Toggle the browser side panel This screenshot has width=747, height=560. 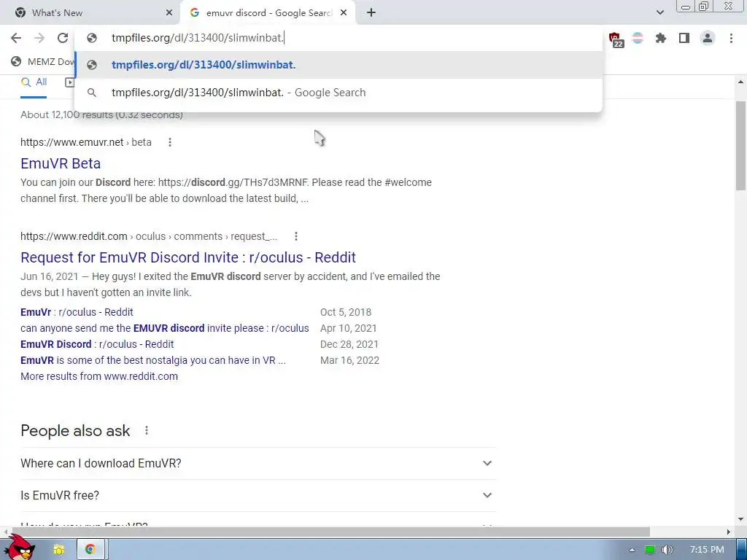tap(684, 38)
